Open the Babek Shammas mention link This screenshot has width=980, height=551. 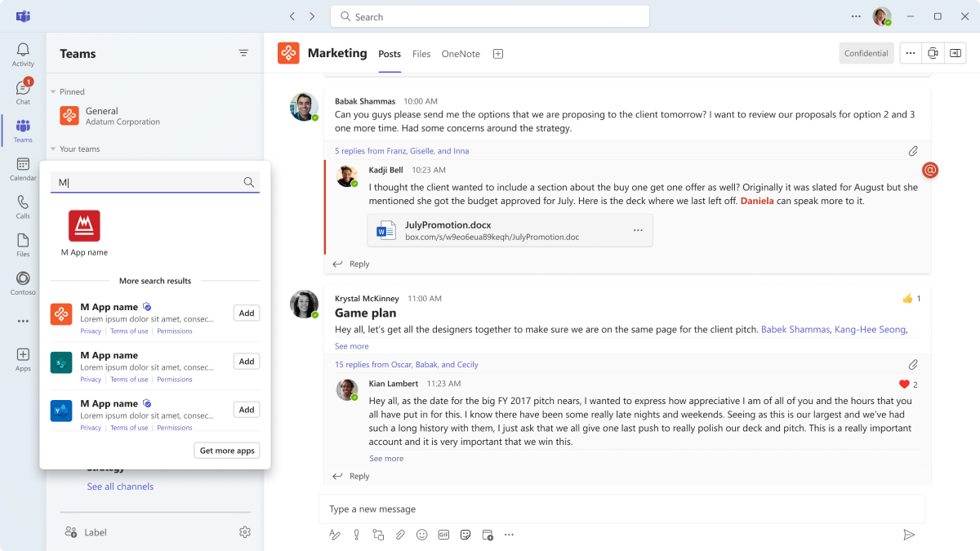795,330
